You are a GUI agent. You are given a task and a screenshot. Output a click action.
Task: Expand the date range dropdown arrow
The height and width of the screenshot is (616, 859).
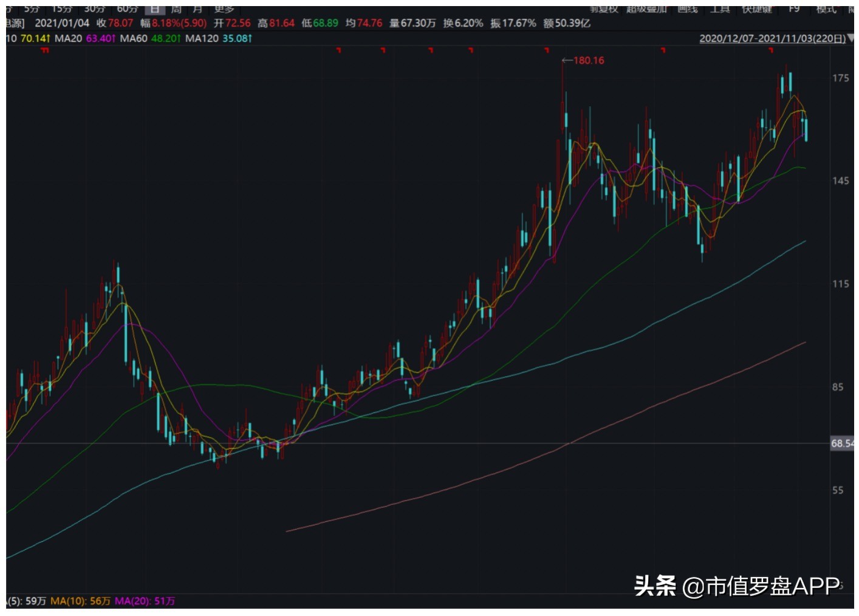[850, 38]
